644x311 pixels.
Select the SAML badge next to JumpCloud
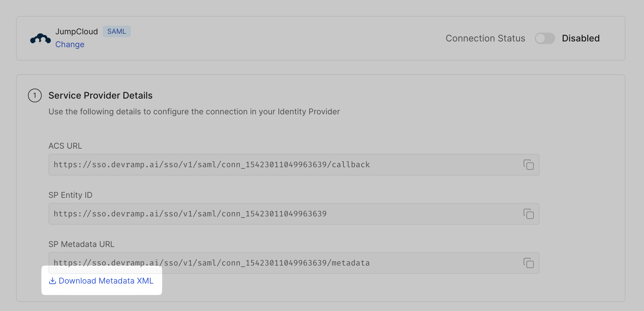pyautogui.click(x=116, y=31)
